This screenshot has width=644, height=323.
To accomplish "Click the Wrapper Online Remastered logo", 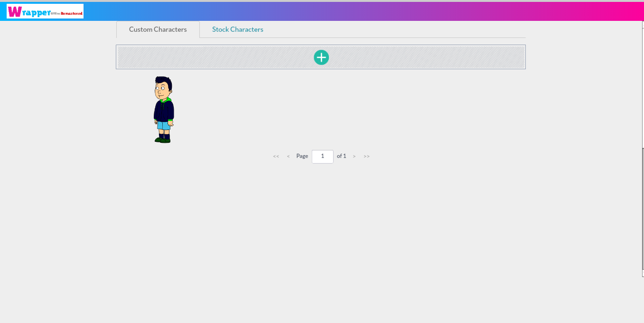I will [44, 11].
